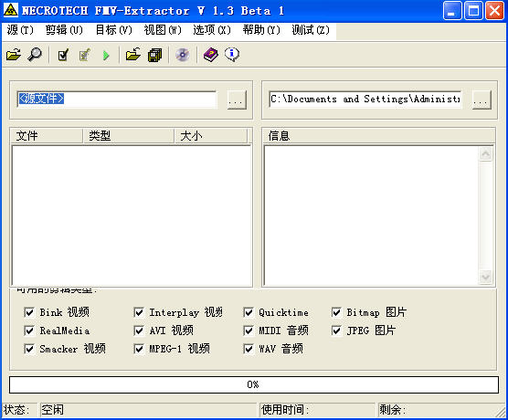Click the C:\Documents and Settings target path field
The height and width of the screenshot is (420, 508).
tap(365, 100)
